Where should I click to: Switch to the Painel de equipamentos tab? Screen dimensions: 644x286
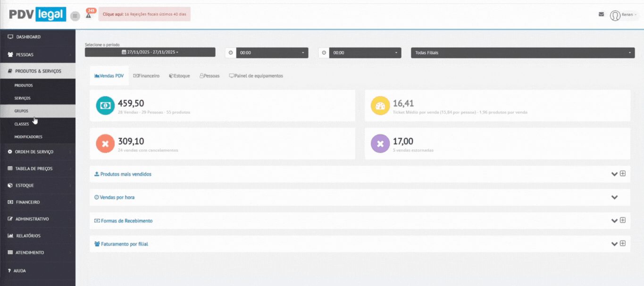click(256, 76)
